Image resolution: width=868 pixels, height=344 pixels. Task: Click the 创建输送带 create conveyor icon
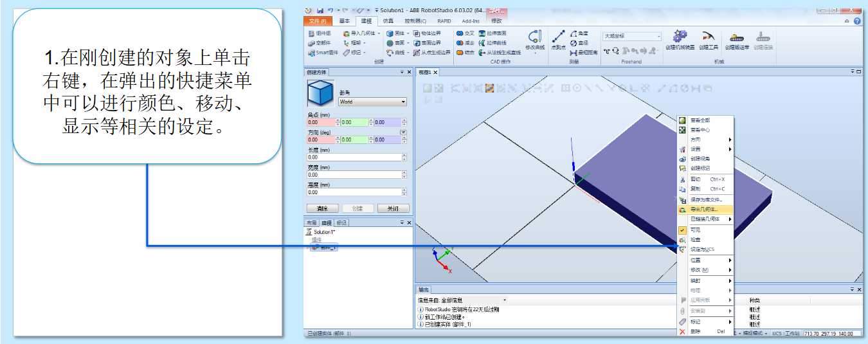tap(737, 40)
